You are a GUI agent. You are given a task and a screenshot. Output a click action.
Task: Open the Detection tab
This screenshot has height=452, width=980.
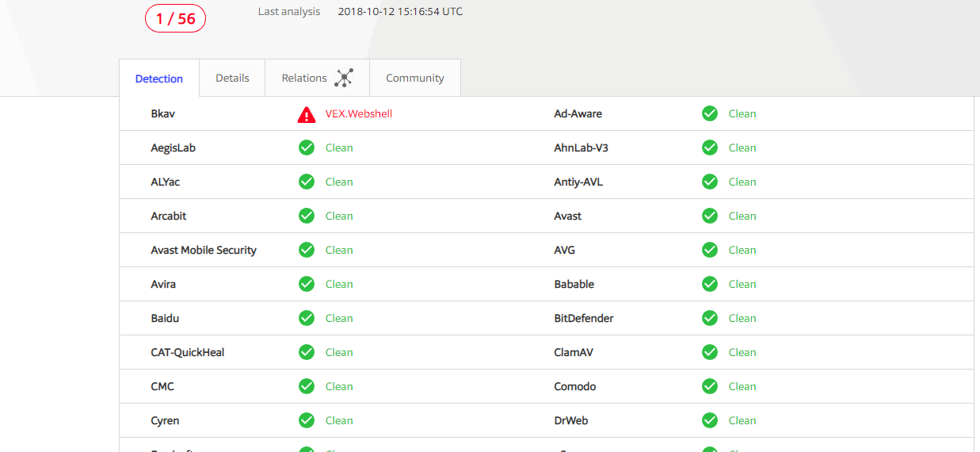point(159,79)
